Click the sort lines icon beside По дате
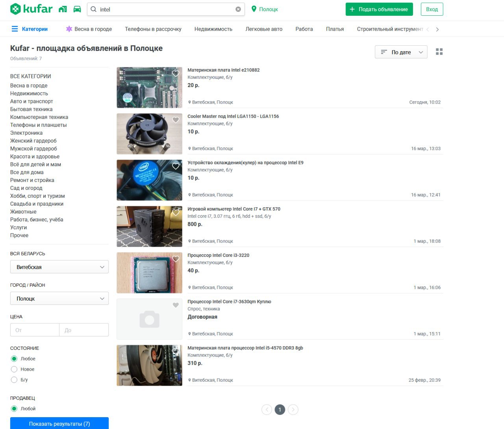Screen dimensions: 504x429 (384, 52)
